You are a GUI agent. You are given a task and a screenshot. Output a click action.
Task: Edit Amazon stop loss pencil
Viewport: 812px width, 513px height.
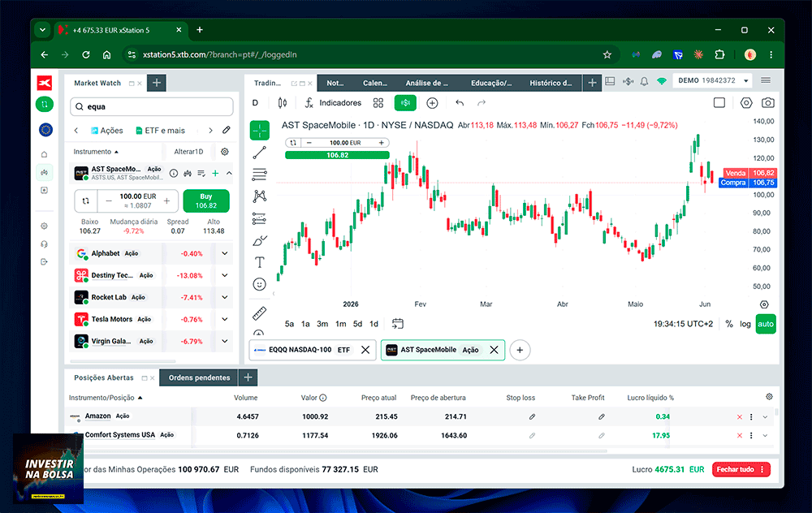tap(533, 416)
